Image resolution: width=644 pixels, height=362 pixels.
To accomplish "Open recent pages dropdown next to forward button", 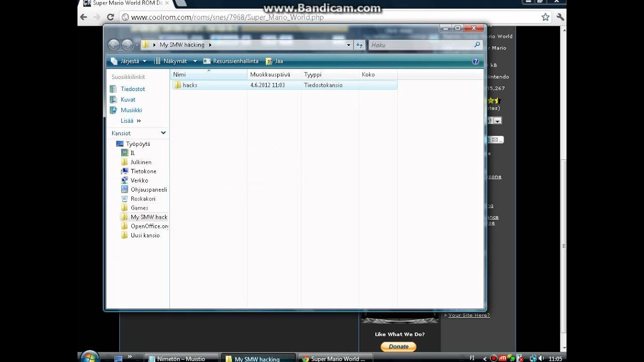I will point(136,45).
